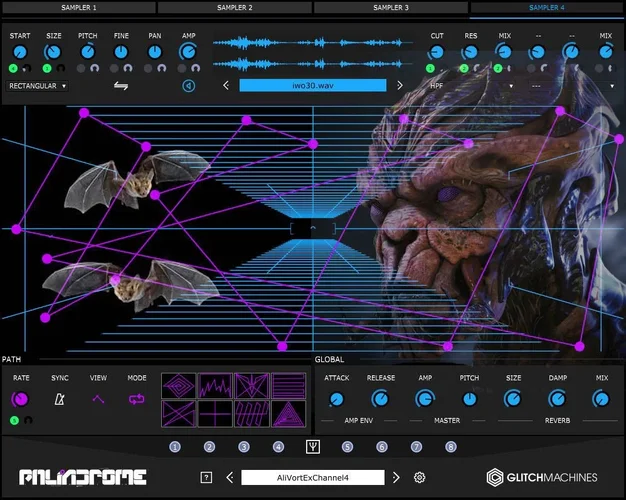This screenshot has width=626, height=500.
Task: Open the HPF filter type dropdown
Action: tap(471, 85)
